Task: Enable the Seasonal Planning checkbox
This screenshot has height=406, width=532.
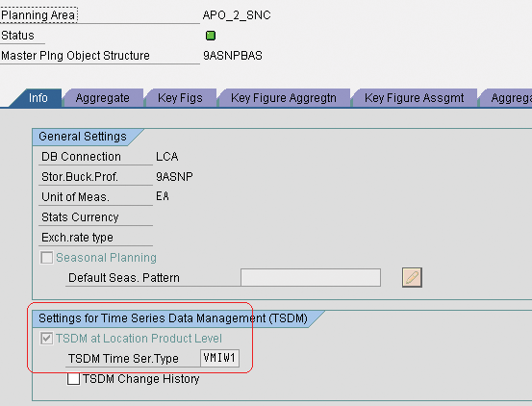Action: pos(46,258)
